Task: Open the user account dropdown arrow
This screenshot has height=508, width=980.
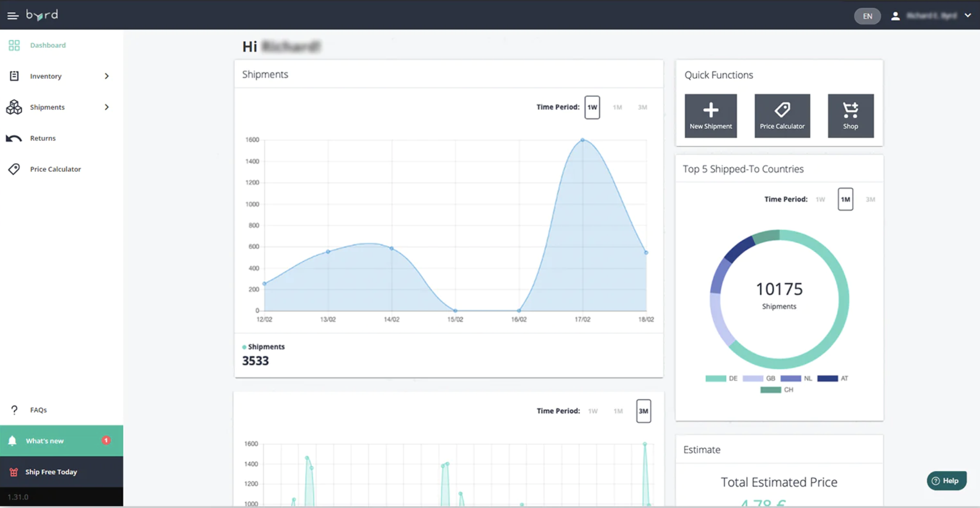Action: pyautogui.click(x=968, y=16)
